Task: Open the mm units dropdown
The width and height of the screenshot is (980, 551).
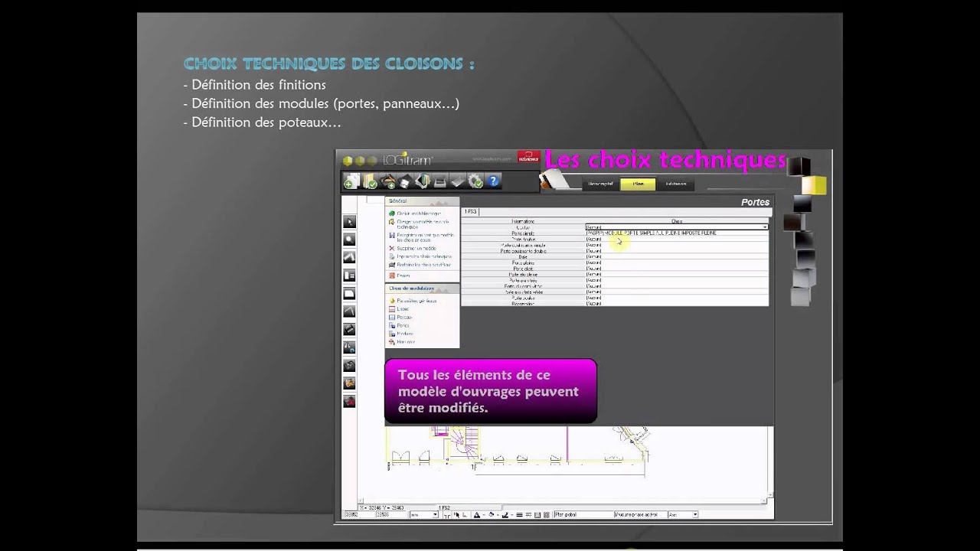Action: 424,515
